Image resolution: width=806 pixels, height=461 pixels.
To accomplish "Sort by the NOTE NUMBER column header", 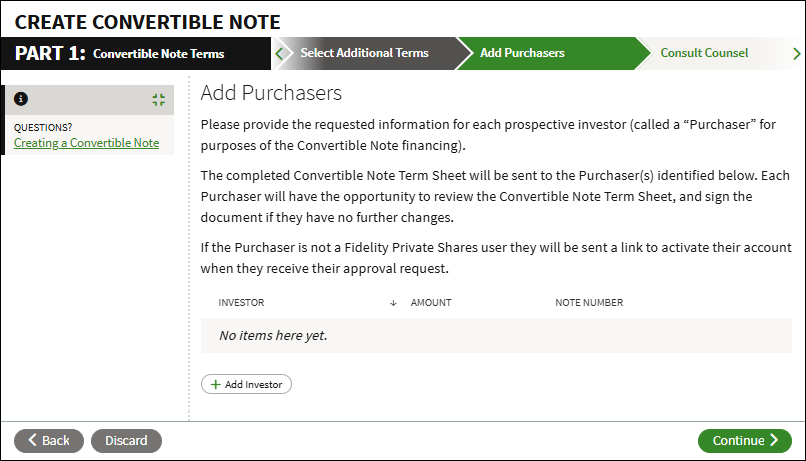I will 589,303.
